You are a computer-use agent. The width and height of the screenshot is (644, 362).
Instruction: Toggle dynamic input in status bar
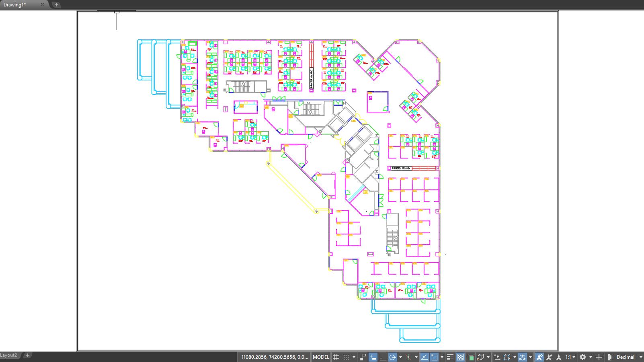click(x=373, y=357)
